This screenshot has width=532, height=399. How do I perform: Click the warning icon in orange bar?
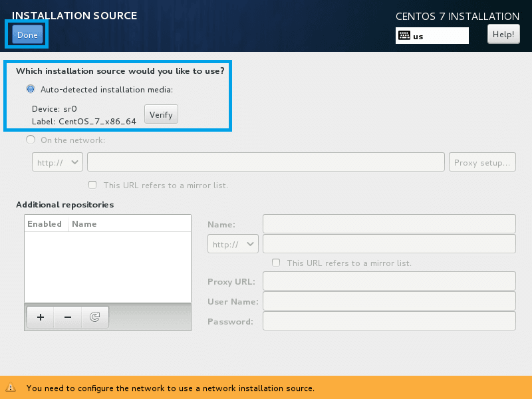[11, 387]
